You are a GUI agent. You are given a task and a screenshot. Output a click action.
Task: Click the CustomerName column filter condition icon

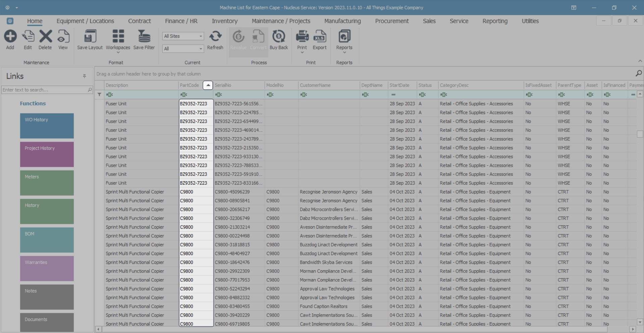[304, 95]
